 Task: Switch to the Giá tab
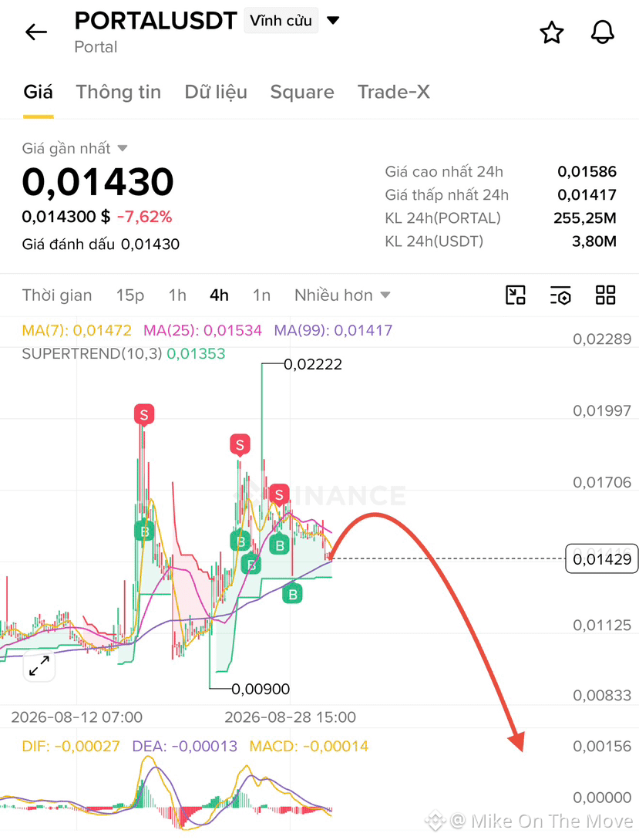[x=38, y=92]
